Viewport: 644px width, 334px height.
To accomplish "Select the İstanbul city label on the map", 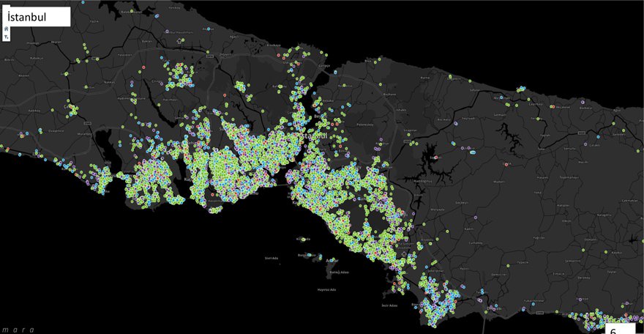I will click(x=314, y=136).
